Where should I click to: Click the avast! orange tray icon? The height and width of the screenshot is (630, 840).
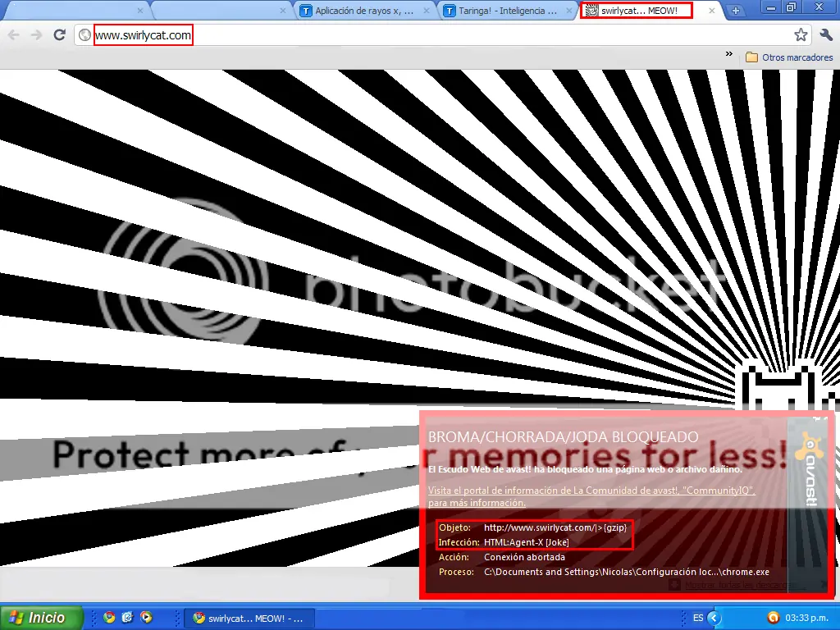pos(773,618)
